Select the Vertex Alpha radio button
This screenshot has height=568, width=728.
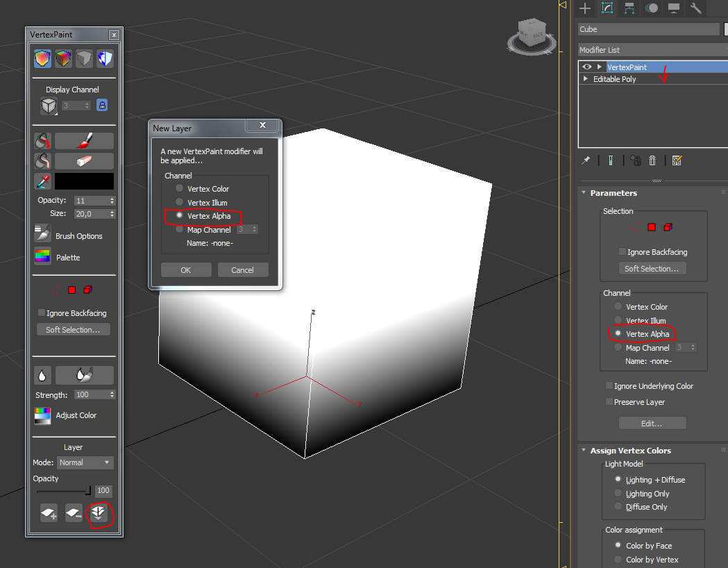coord(179,216)
